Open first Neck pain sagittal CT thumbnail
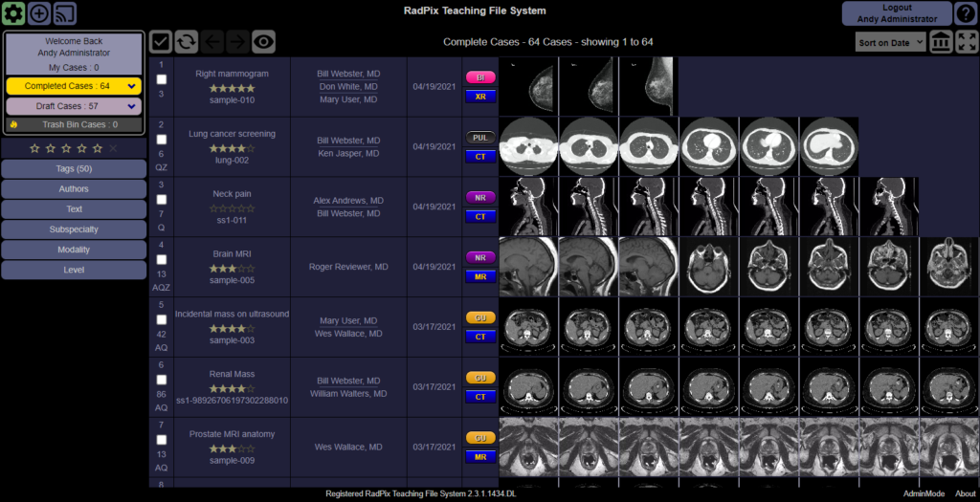Screen dimensions: 980x502 [528, 207]
